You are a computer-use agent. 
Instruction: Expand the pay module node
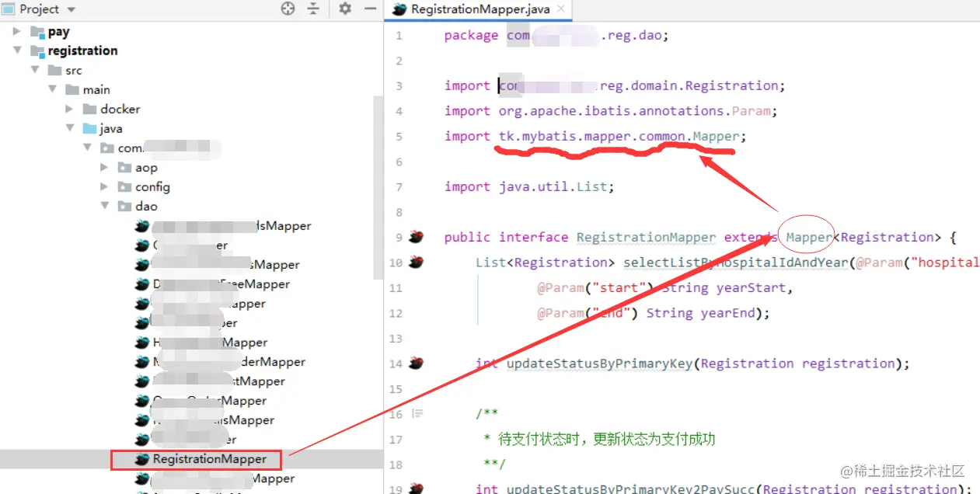tap(17, 31)
